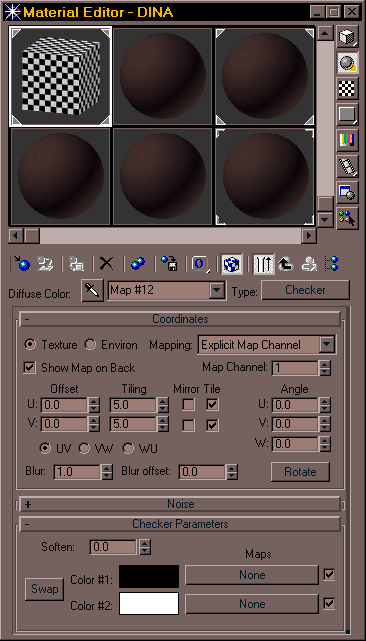
Task: Select the Environ radio button
Action: (x=90, y=345)
